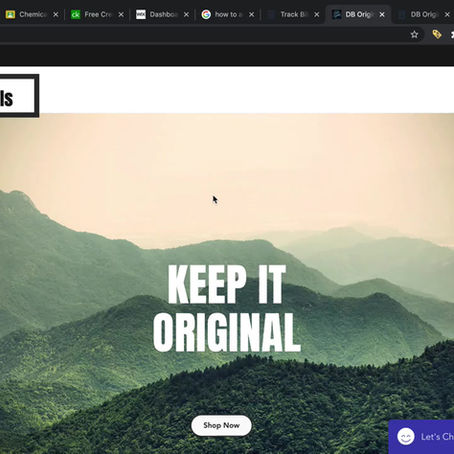
Task: Click the Google favicon on the tab
Action: tap(206, 14)
